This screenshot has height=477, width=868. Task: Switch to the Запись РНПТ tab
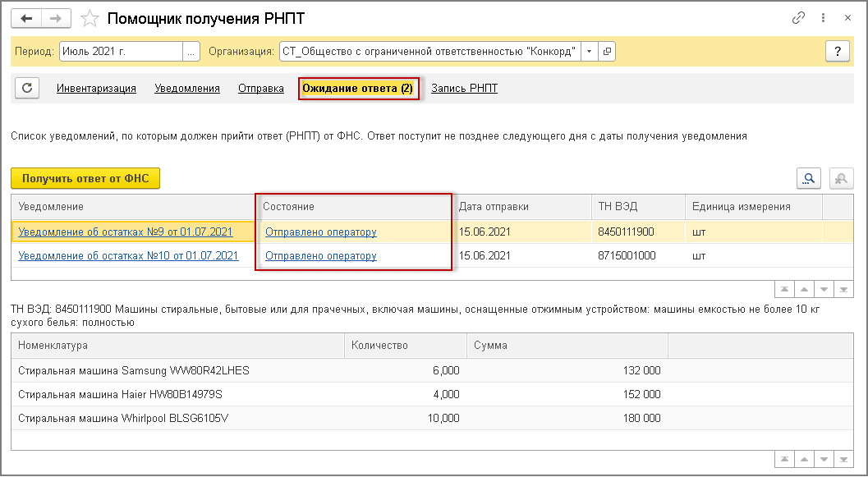pos(464,89)
